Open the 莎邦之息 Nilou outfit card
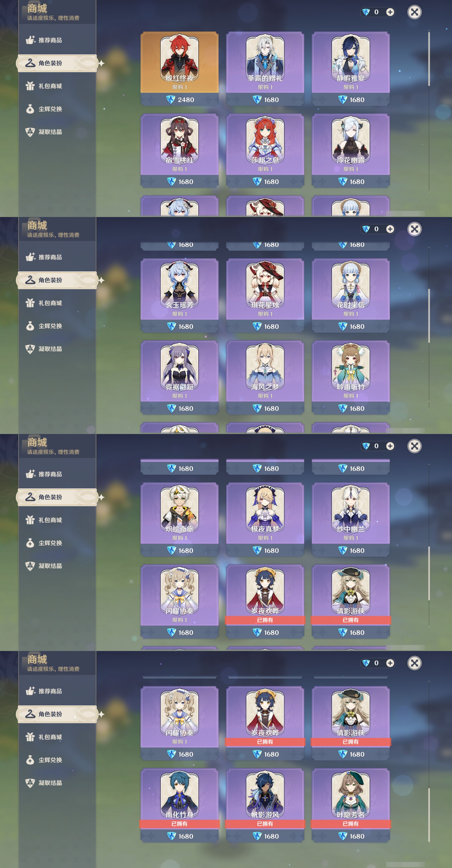 pos(265,150)
